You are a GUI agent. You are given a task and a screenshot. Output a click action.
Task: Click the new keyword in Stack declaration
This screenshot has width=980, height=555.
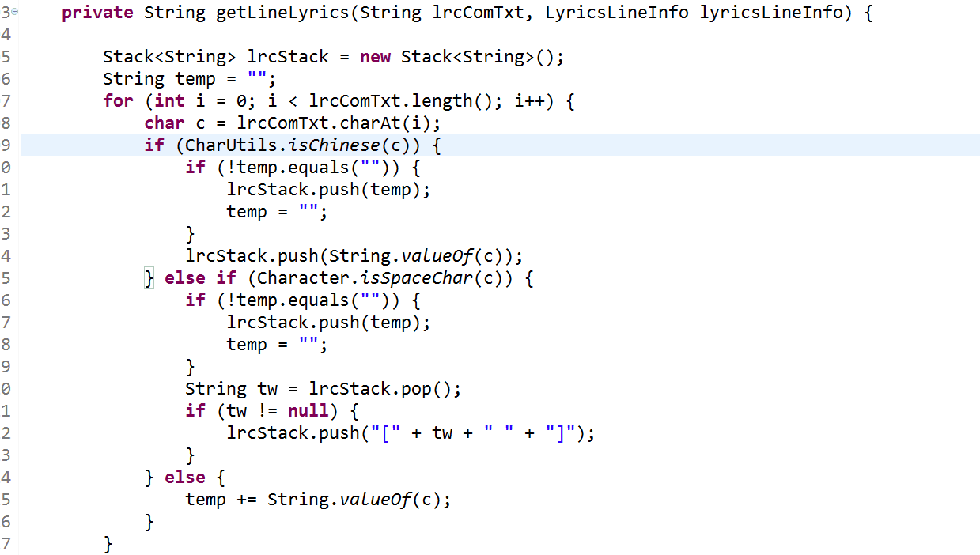click(x=376, y=58)
